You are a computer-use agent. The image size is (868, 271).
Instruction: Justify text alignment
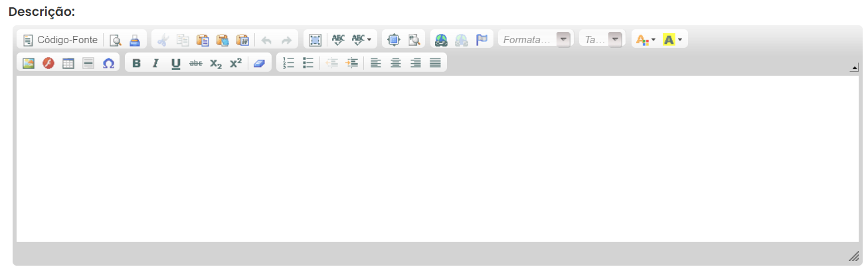436,63
